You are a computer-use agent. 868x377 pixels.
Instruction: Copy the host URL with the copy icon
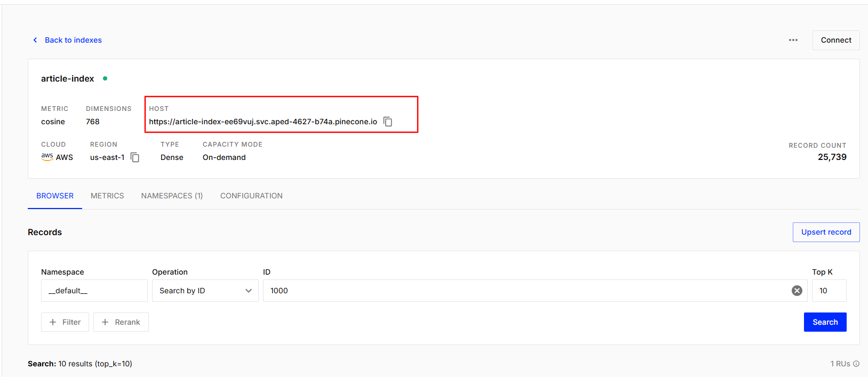388,122
